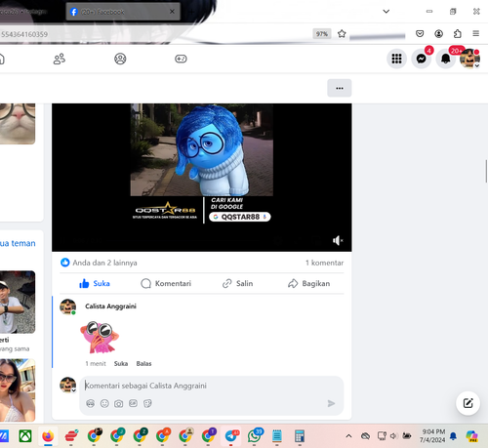Click the Bagikan share button

tap(309, 283)
